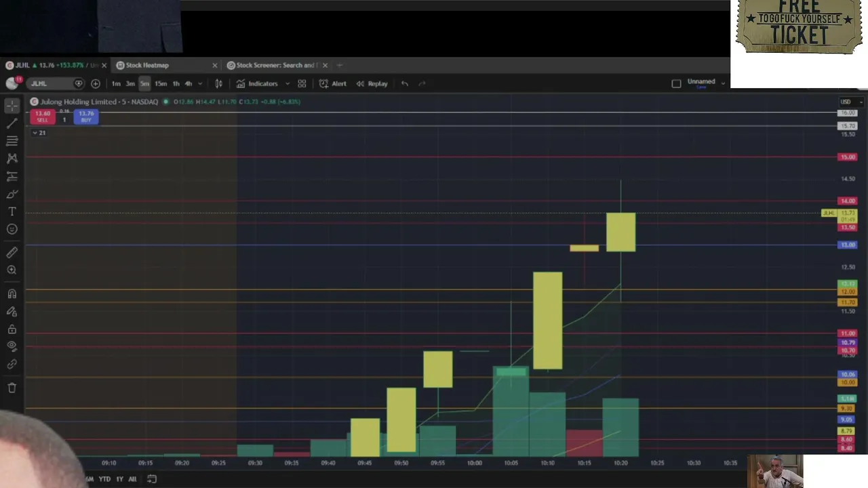Switch to the 3m timeframe

coord(130,83)
